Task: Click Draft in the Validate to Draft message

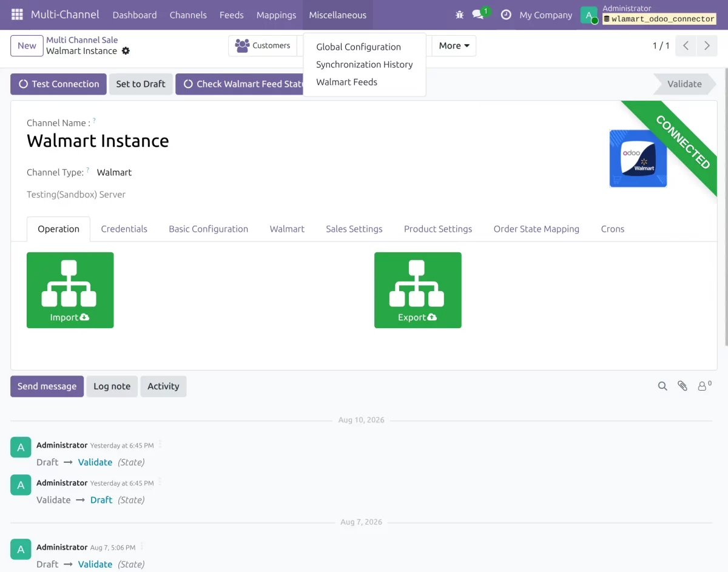Action: coord(101,500)
